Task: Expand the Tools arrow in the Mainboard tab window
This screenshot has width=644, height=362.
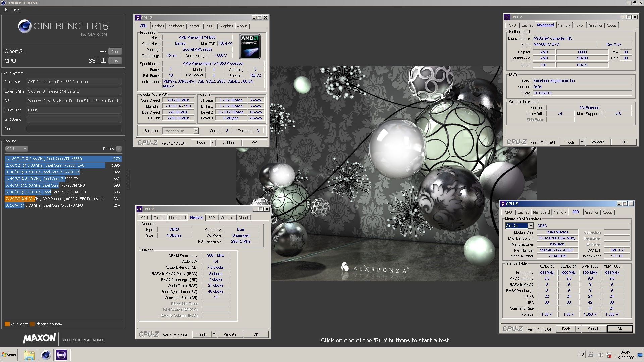Action: 582,142
